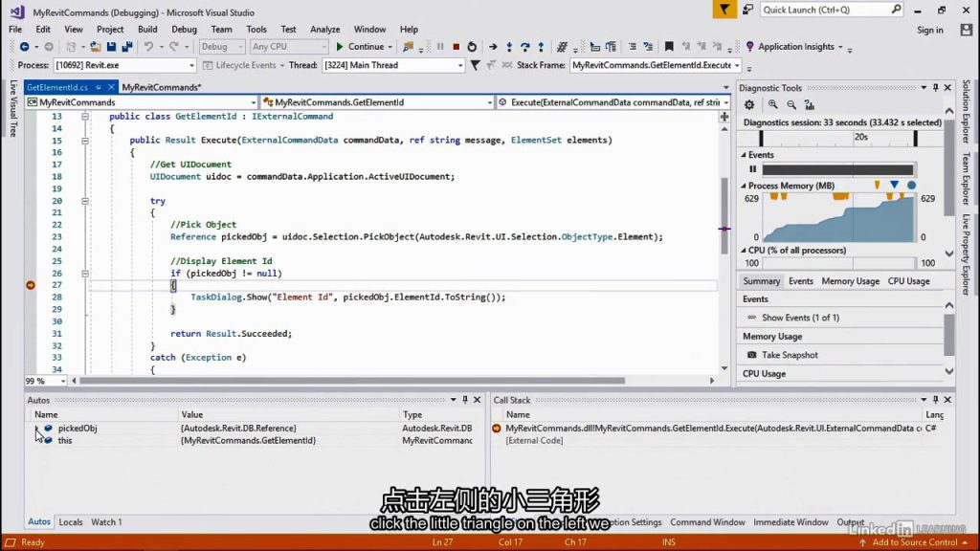Switch to the Locals tab

[x=71, y=522]
